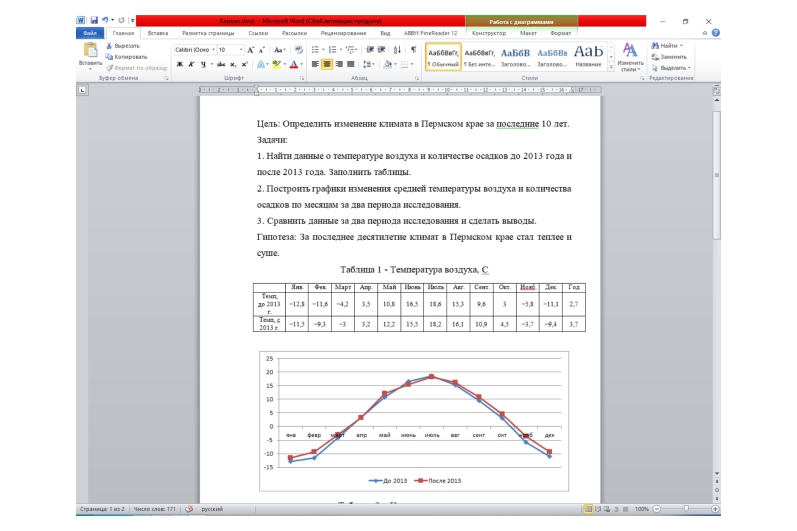Click the Save icon in quick access toolbar
This screenshot has height=531, width=797.
[x=94, y=20]
